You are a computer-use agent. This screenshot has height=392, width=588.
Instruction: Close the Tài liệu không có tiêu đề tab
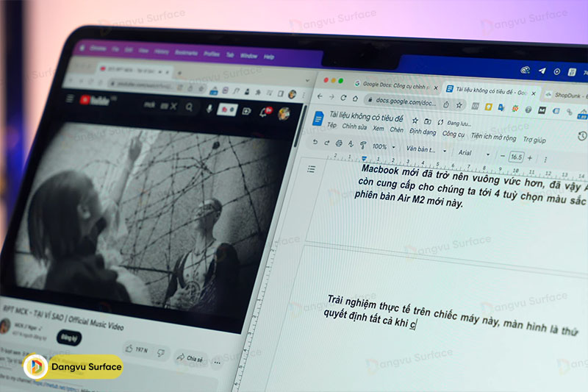coord(534,93)
